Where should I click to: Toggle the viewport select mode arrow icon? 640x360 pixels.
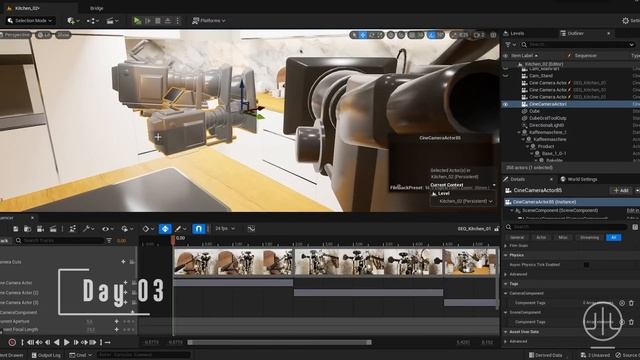coord(354,36)
